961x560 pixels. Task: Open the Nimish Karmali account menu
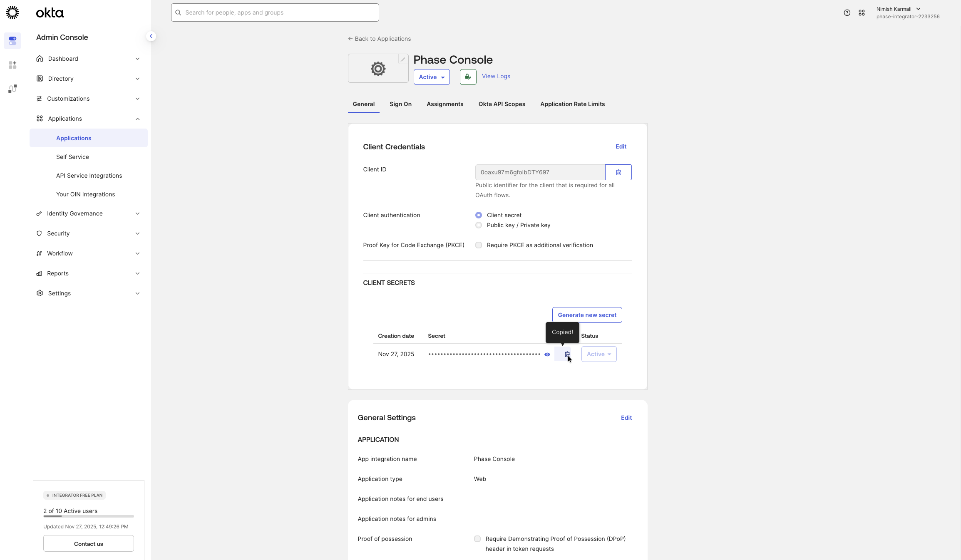(x=908, y=12)
